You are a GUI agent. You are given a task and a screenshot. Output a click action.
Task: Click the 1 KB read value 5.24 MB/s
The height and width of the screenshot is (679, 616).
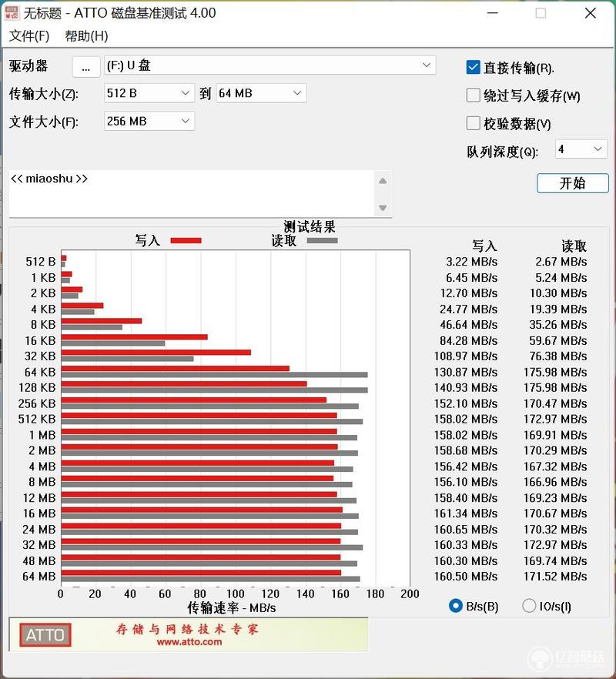click(x=561, y=278)
